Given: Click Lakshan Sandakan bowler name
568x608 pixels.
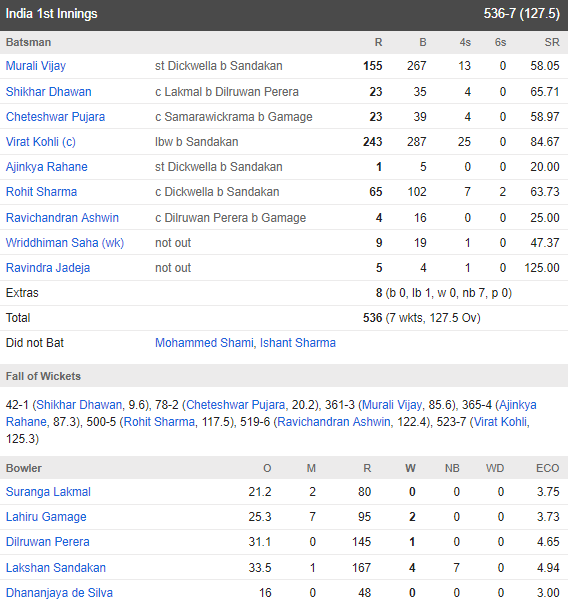Looking at the screenshot, I should (x=56, y=568).
